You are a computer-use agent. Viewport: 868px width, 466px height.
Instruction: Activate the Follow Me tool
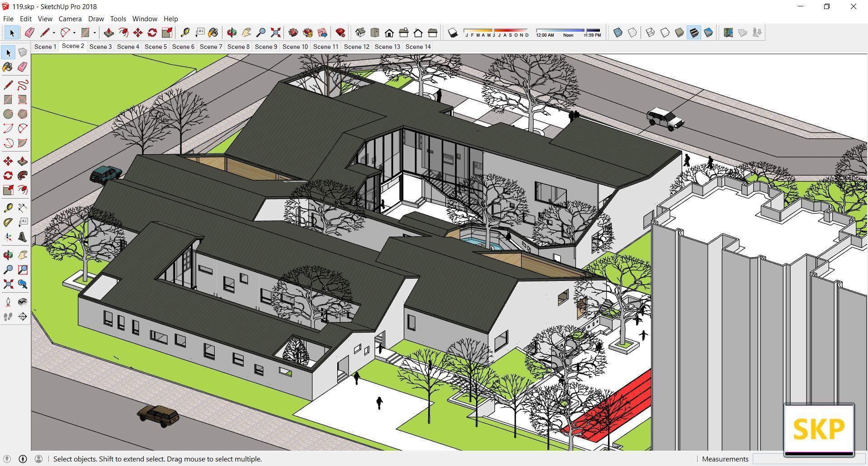pos(23,176)
